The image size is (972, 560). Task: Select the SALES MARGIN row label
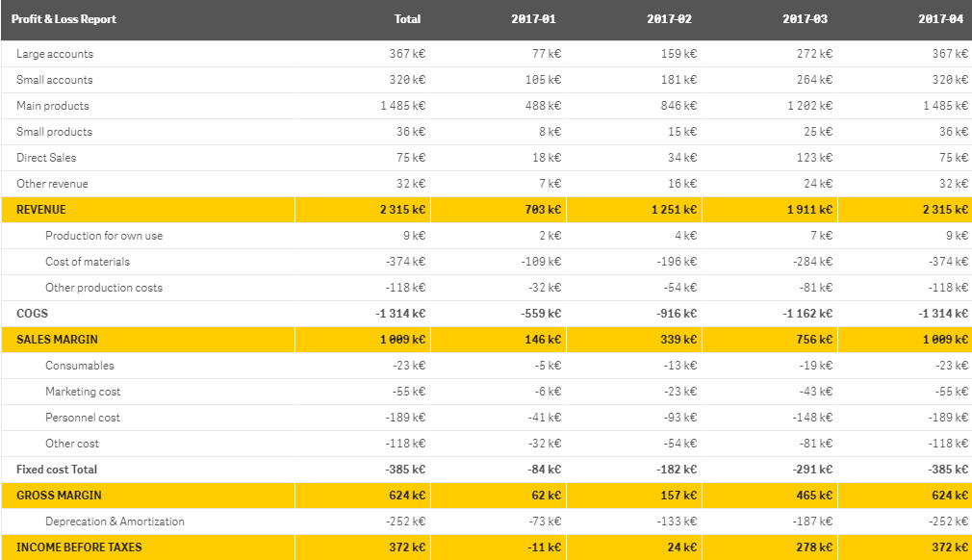[57, 340]
